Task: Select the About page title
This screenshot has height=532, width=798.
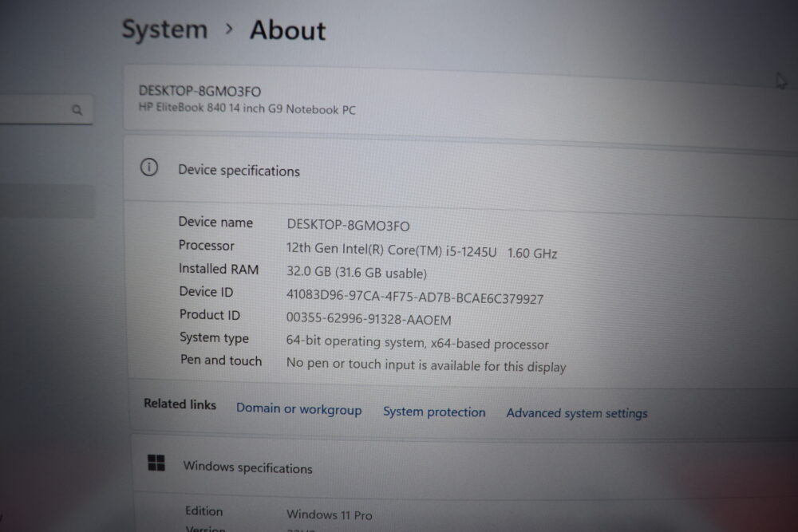Action: coord(287,30)
